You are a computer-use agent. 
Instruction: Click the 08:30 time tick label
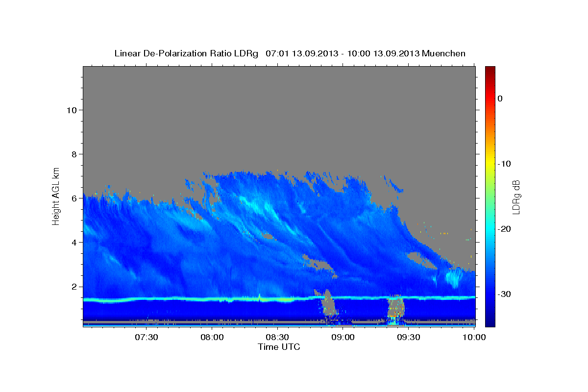point(277,338)
